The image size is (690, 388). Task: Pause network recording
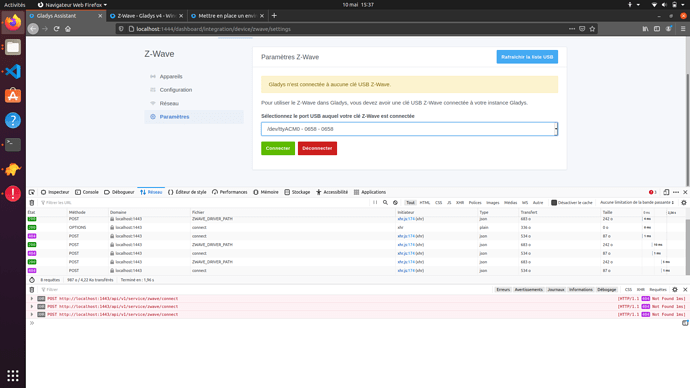coord(375,203)
